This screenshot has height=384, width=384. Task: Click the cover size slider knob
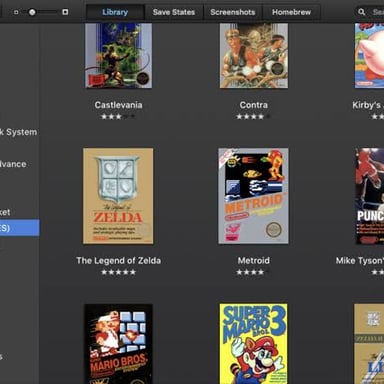(x=32, y=12)
